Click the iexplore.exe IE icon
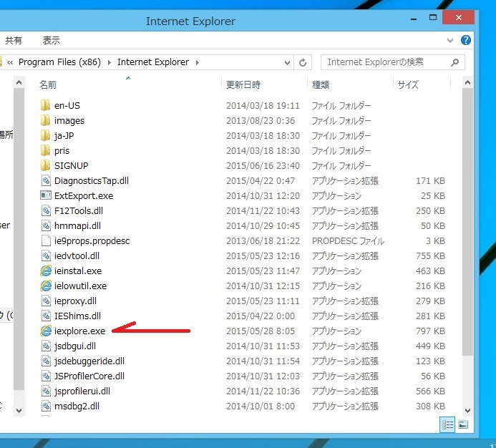 click(46, 331)
